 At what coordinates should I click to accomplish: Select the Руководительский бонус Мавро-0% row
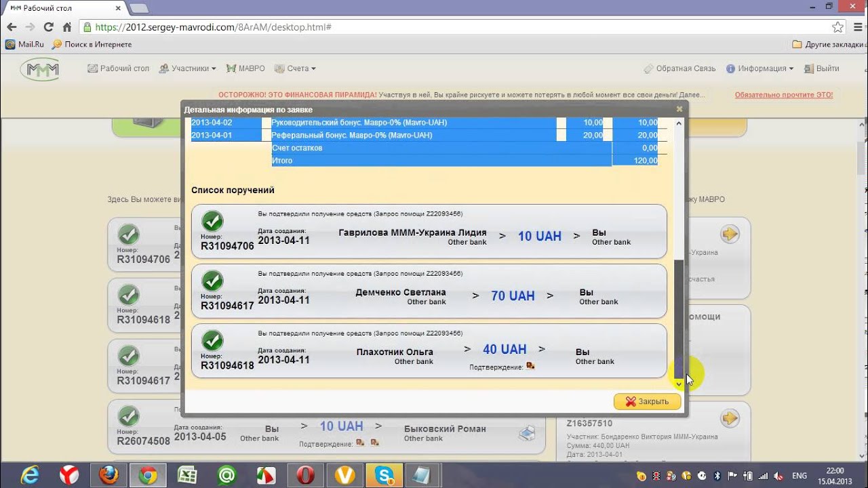point(425,123)
